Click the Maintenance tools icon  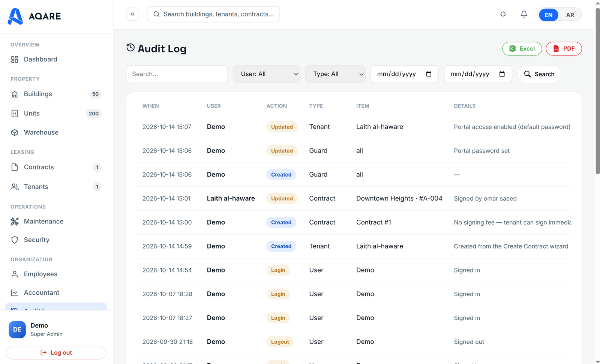point(15,222)
